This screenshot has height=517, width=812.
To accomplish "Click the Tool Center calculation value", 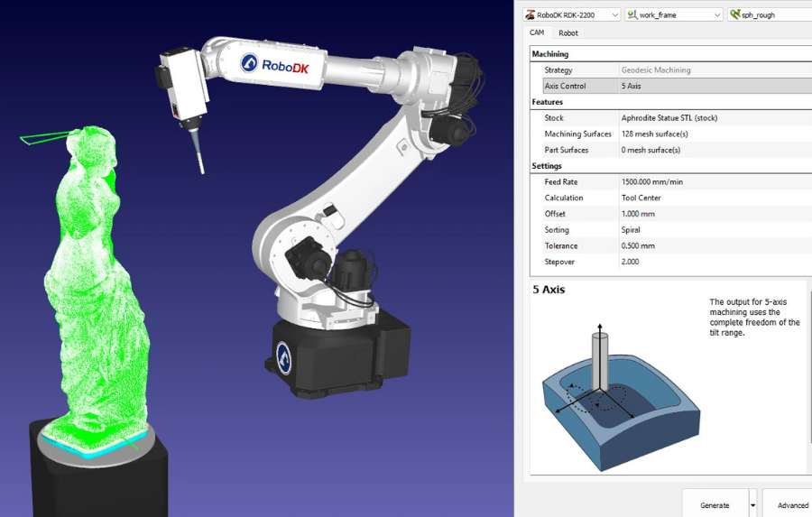I will [x=641, y=198].
